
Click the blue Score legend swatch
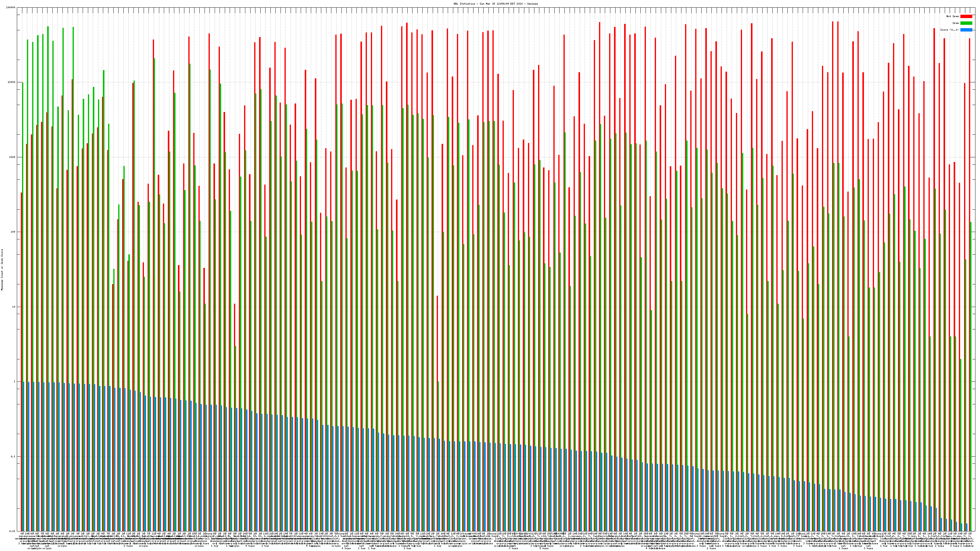(966, 30)
